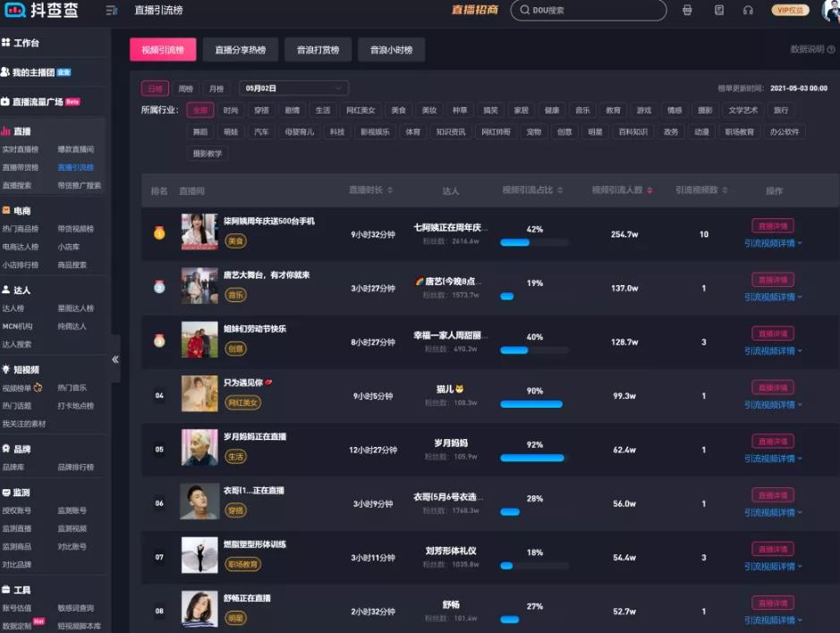Click the user avatar in top-right corner

coord(831,10)
